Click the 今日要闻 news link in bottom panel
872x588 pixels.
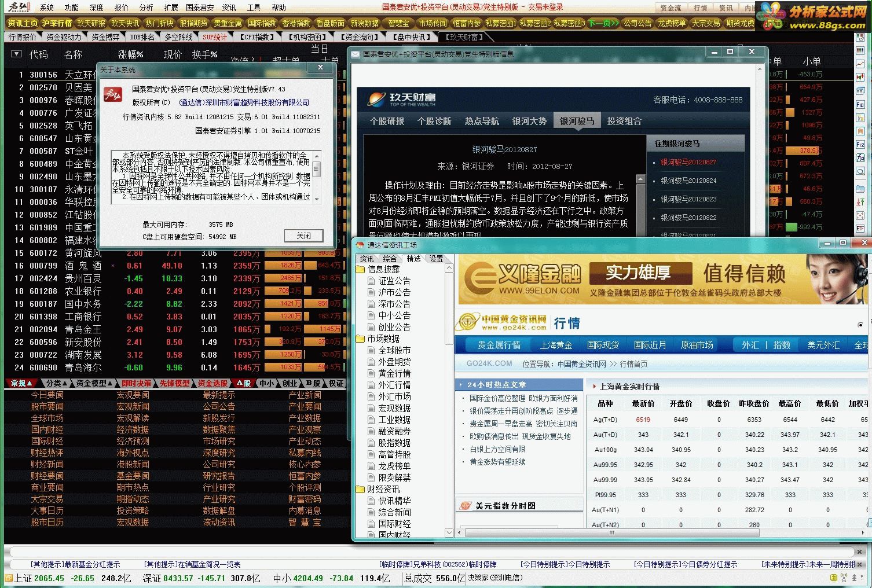point(47,395)
